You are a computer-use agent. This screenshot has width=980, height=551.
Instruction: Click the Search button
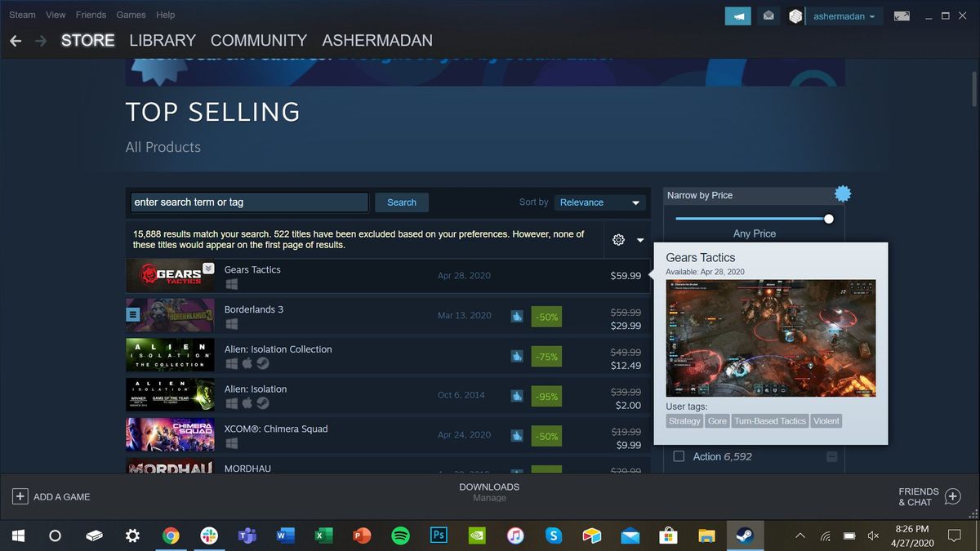click(402, 202)
